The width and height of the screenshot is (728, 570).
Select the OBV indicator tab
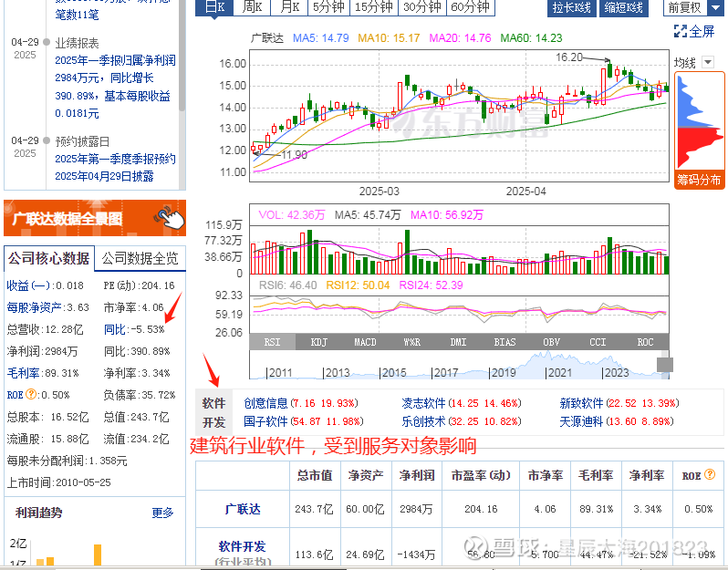pos(551,342)
